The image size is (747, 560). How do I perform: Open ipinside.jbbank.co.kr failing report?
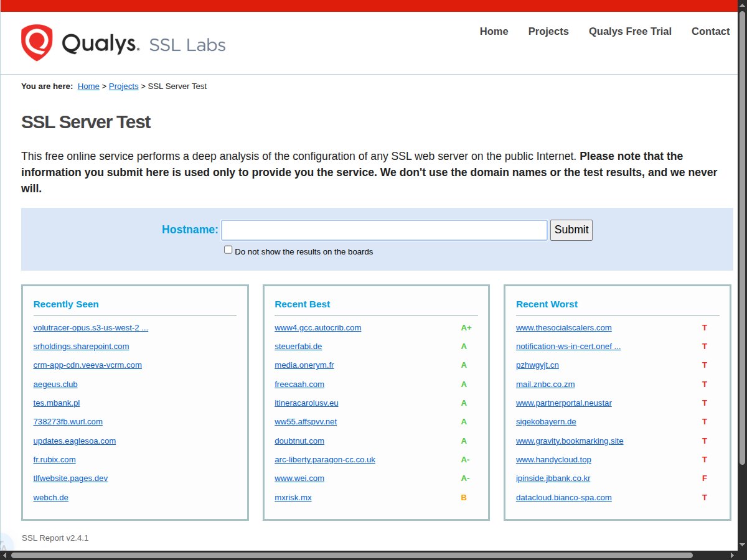(553, 478)
